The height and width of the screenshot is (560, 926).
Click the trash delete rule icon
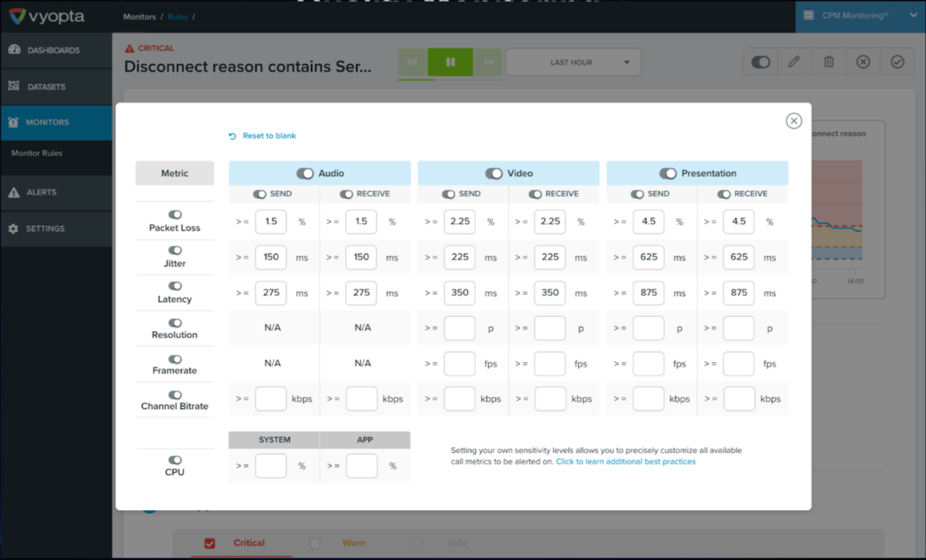pos(828,62)
